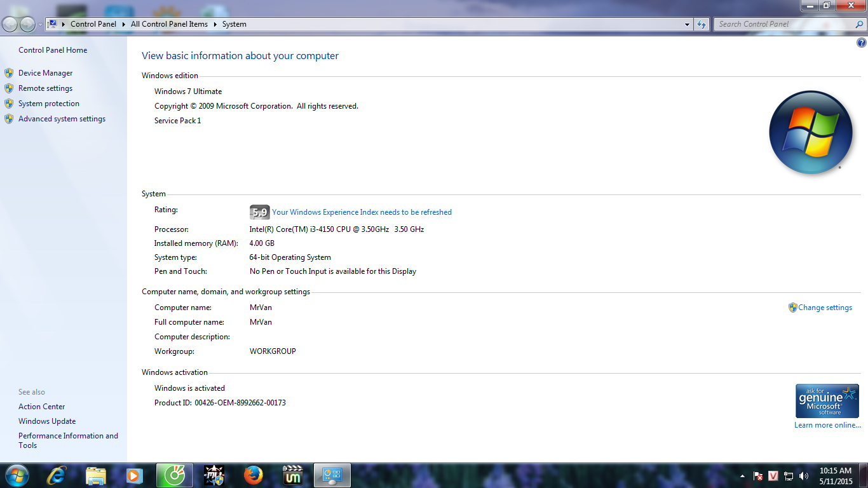
Task: Switch to the green Coc Coc browser taskbar icon
Action: (x=174, y=475)
